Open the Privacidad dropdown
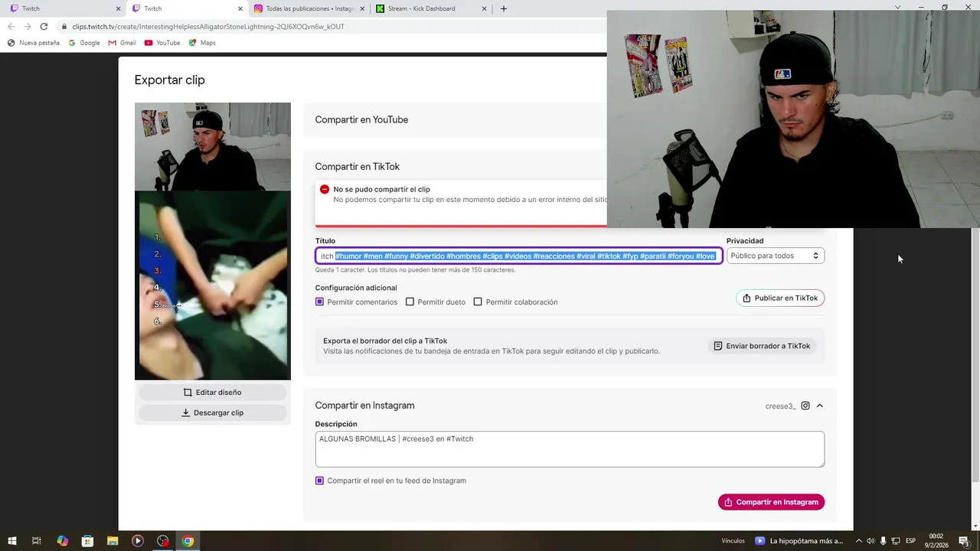980x551 pixels. click(776, 256)
